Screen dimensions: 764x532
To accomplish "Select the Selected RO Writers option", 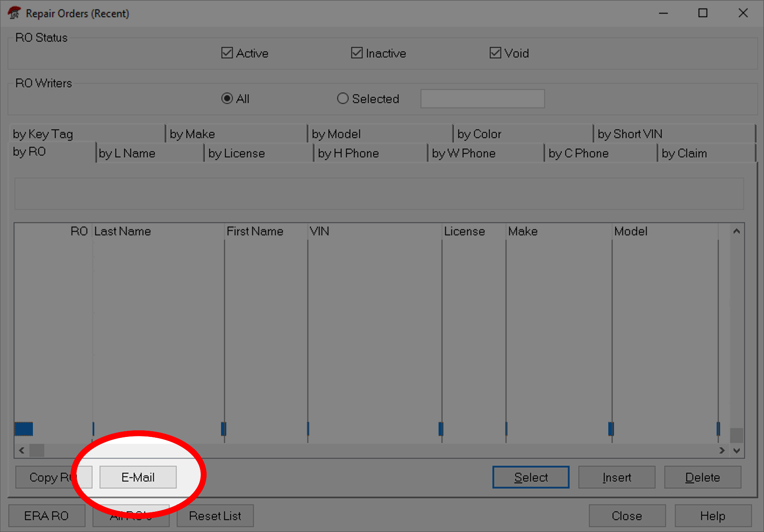I will [x=343, y=99].
